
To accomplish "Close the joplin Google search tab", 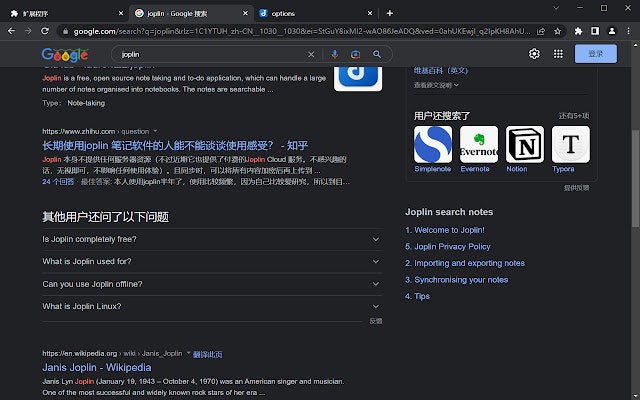I will point(245,13).
